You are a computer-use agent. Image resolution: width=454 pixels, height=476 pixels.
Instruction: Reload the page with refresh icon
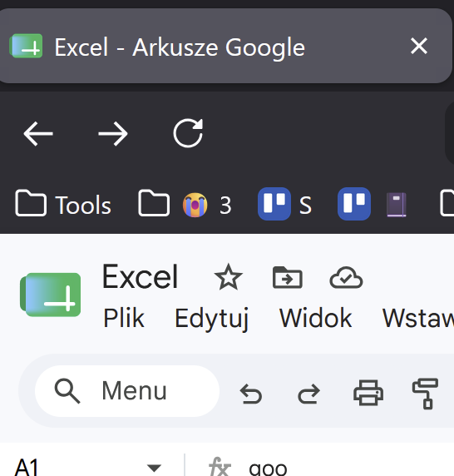188,133
